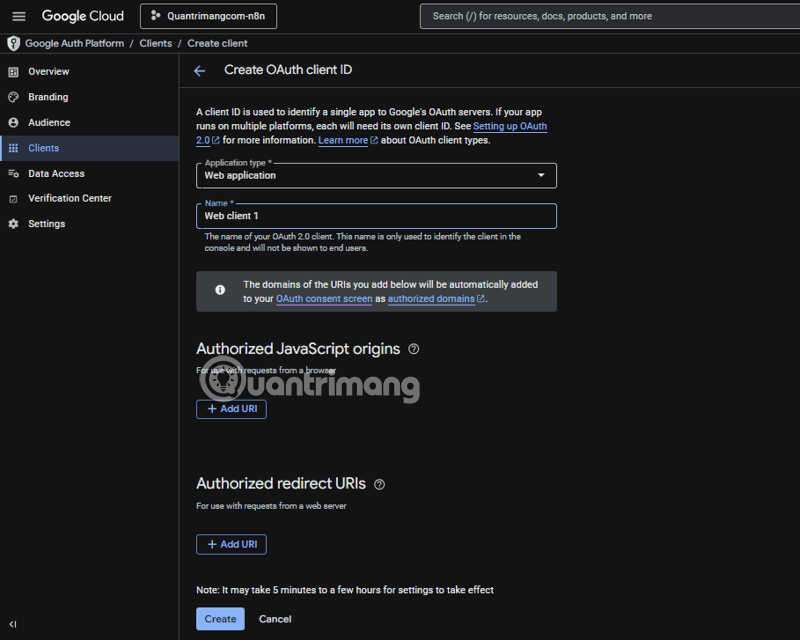The width and height of the screenshot is (800, 640).
Task: Click the info icon in the domains notice
Action: tap(220, 291)
